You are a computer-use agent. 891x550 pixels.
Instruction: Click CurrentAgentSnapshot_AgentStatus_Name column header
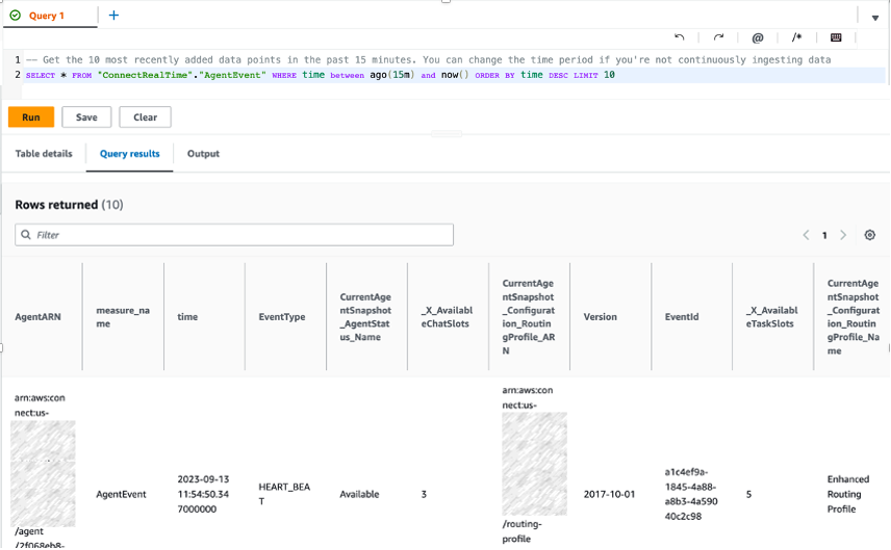click(365, 316)
